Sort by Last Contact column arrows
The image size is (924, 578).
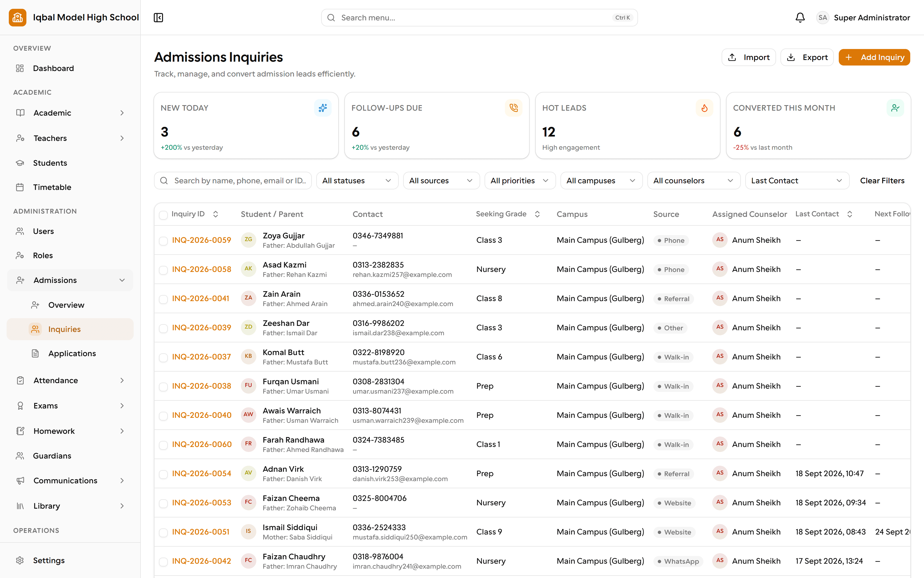tap(849, 214)
